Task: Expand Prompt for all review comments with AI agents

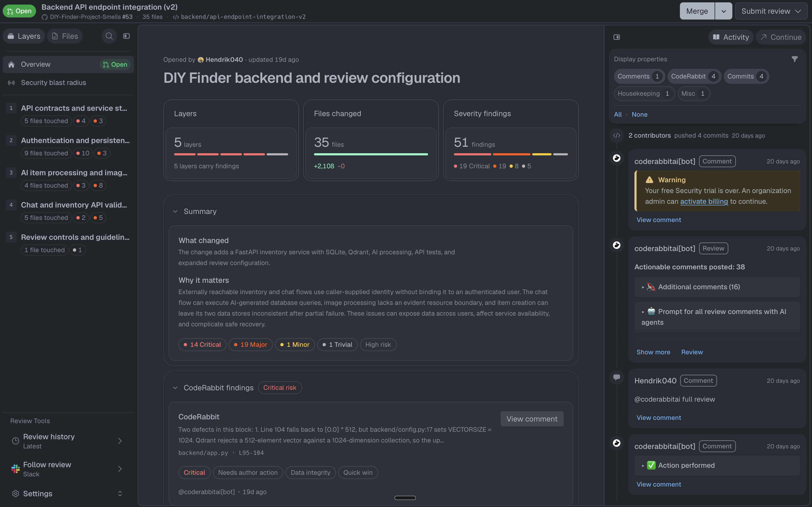Action: coord(717,317)
